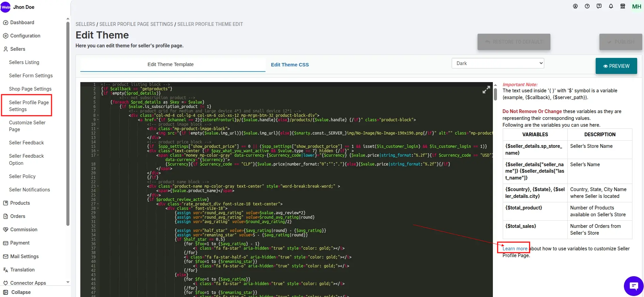Select the Edit Theme Template tab

[x=171, y=64]
